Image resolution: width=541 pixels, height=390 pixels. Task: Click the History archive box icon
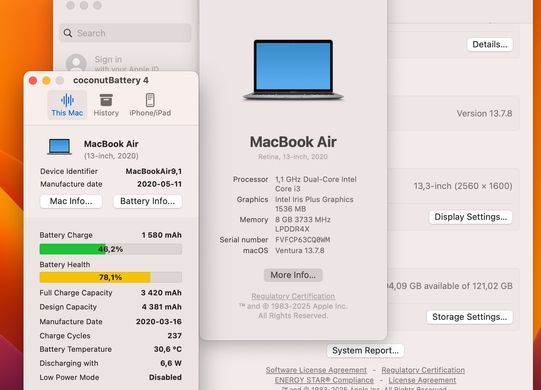pyautogui.click(x=106, y=100)
